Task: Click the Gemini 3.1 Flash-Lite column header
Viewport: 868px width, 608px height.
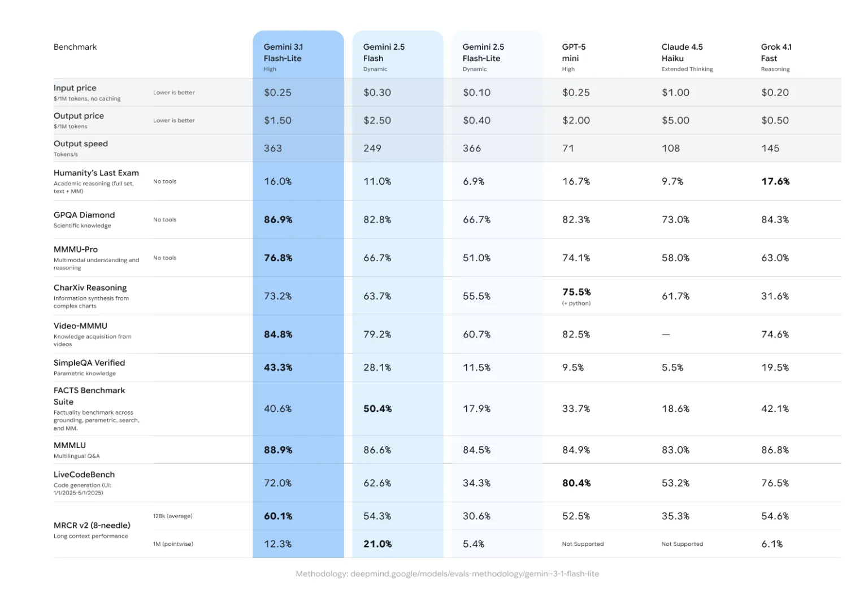Action: tap(283, 53)
